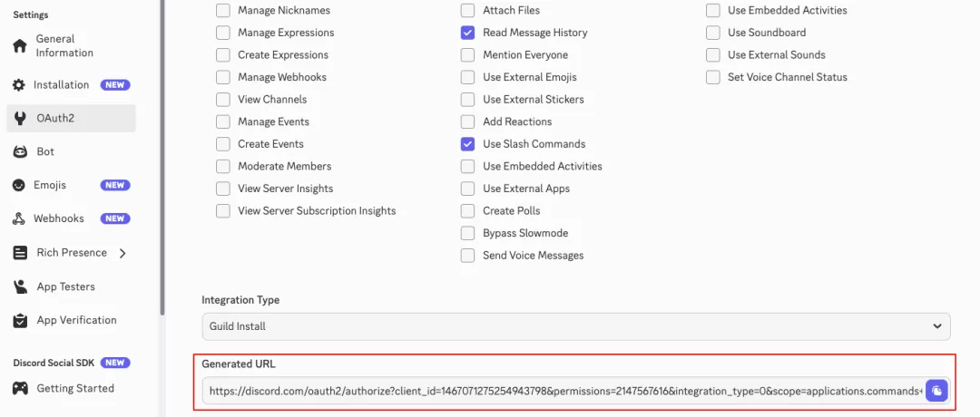Tick the Create Polls checkbox
The height and width of the screenshot is (417, 980).
pyautogui.click(x=467, y=211)
